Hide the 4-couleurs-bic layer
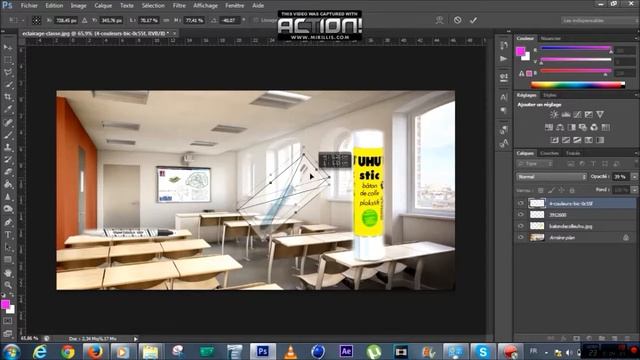 (521, 203)
